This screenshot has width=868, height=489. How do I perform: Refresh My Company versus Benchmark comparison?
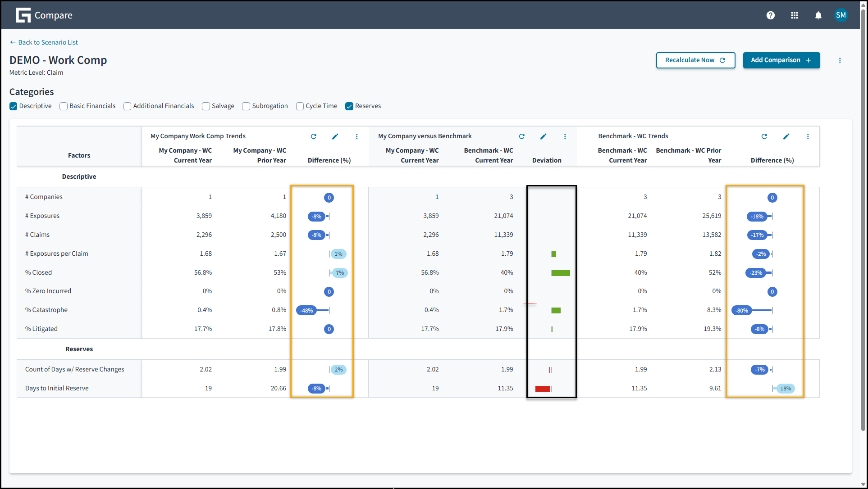click(x=521, y=136)
